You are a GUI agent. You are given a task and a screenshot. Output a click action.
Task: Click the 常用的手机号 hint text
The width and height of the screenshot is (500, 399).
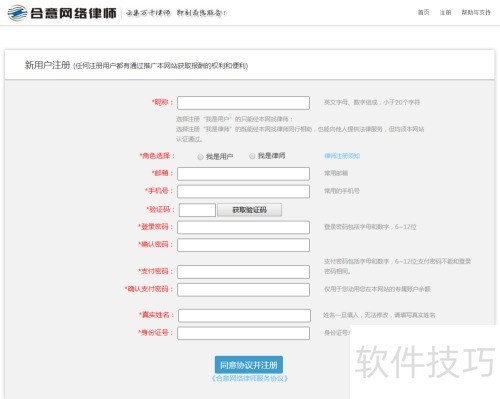(342, 191)
